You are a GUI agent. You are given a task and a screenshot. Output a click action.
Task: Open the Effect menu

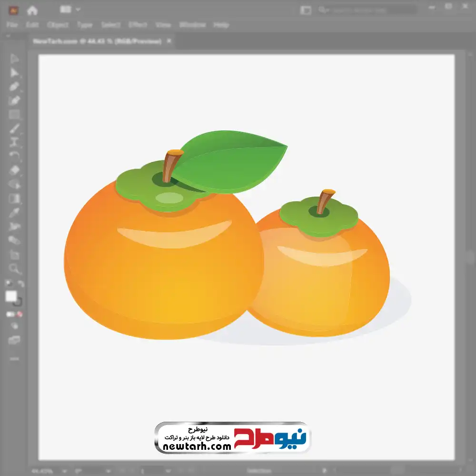(x=138, y=25)
